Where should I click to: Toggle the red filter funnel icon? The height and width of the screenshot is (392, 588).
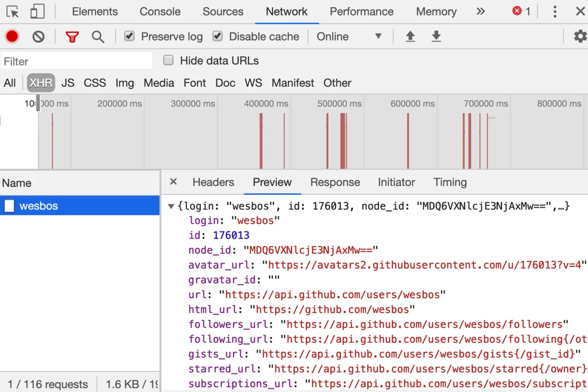point(72,37)
